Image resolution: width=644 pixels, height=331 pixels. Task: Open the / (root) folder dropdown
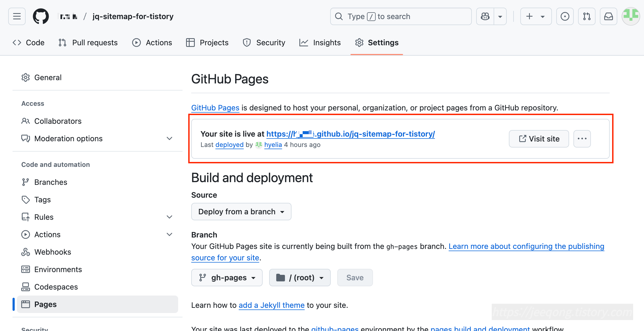[300, 278]
